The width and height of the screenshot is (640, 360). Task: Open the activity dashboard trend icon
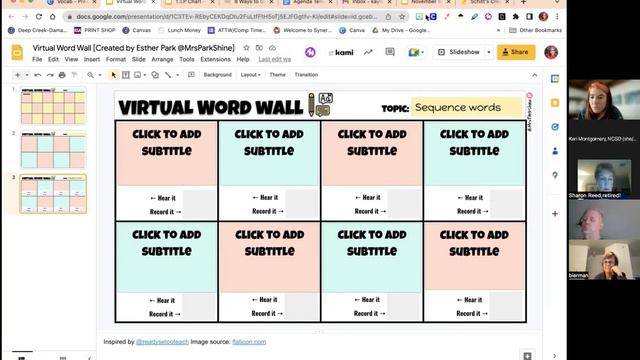tap(368, 52)
